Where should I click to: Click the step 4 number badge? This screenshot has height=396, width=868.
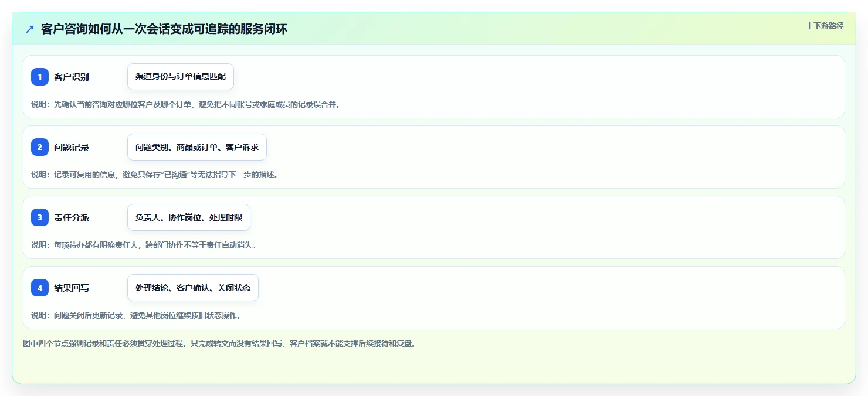40,288
